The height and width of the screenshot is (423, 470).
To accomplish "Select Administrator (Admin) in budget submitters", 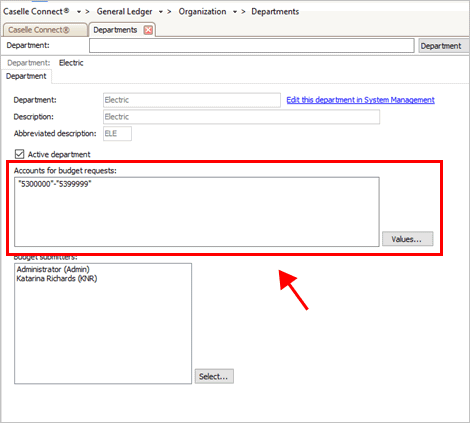I will [53, 269].
